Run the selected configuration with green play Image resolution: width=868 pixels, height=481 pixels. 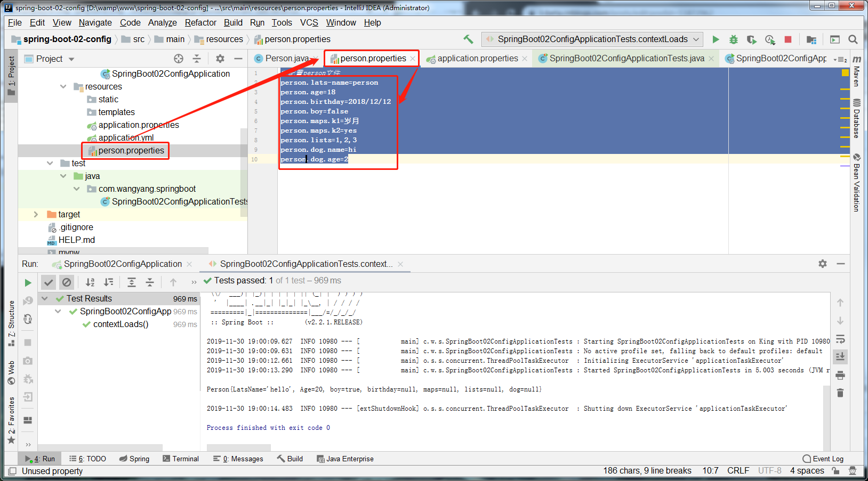[716, 39]
